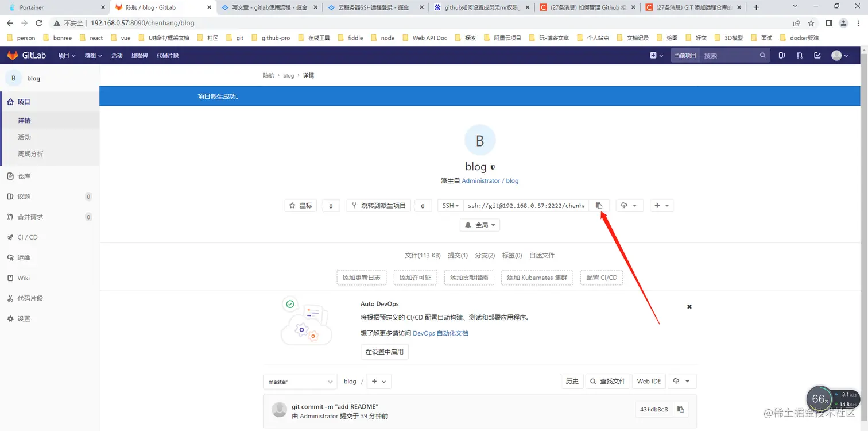868x431 pixels.
Task: Click the search magnifier icon in GitLab navbar
Action: 762,56
